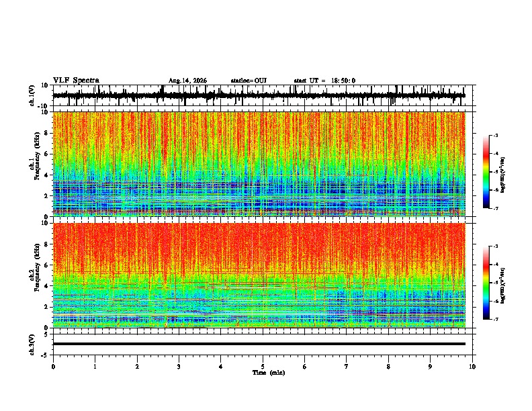Click the time axis tick label 3

tap(179, 367)
